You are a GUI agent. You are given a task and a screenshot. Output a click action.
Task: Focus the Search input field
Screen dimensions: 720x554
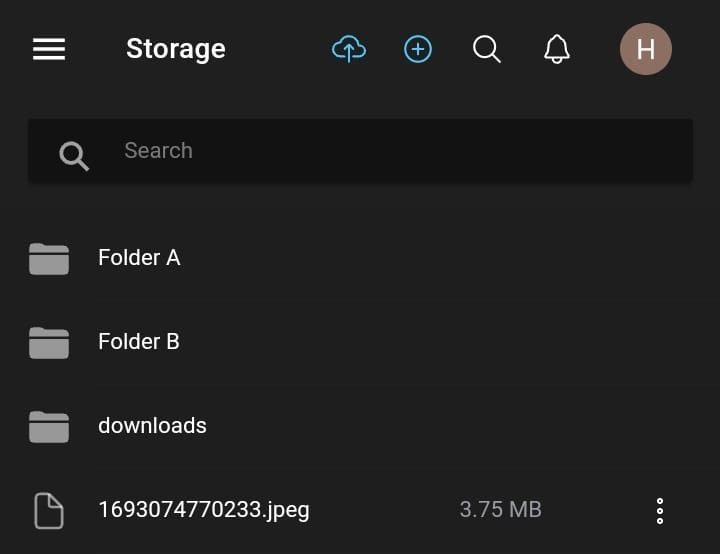(400, 151)
